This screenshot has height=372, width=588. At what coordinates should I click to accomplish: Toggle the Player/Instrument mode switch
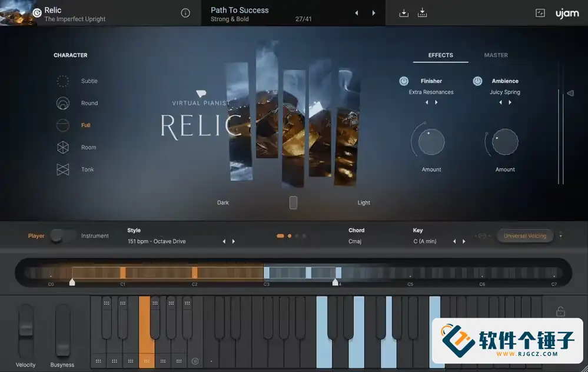pyautogui.click(x=62, y=236)
